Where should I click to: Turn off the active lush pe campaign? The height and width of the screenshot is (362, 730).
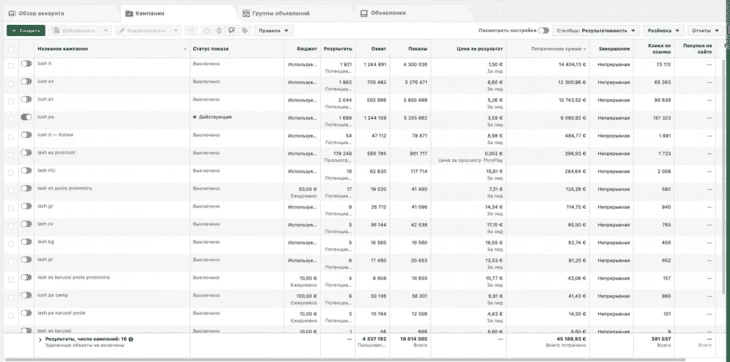coord(26,117)
